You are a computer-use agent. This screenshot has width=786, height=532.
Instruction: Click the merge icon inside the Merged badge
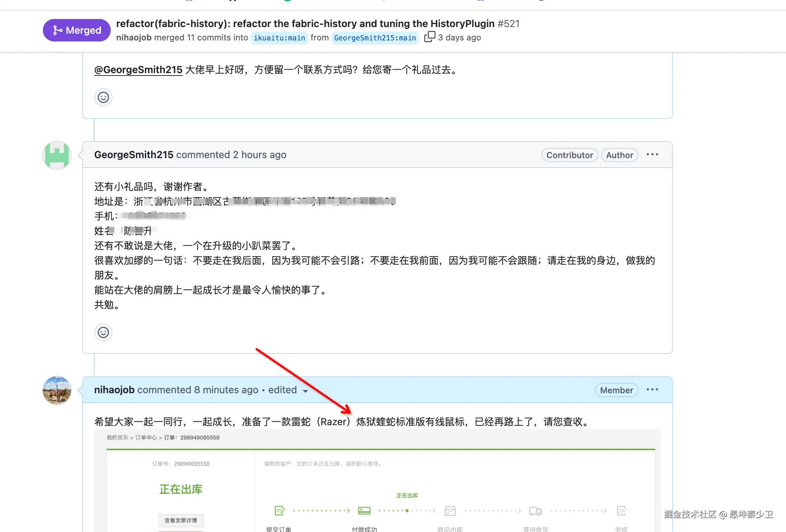58,30
